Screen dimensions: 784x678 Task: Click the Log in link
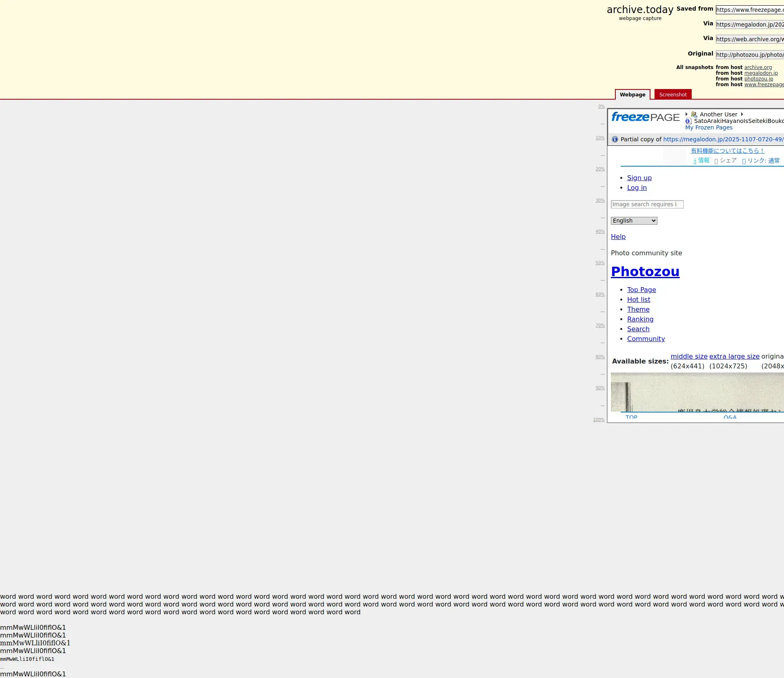(x=637, y=187)
